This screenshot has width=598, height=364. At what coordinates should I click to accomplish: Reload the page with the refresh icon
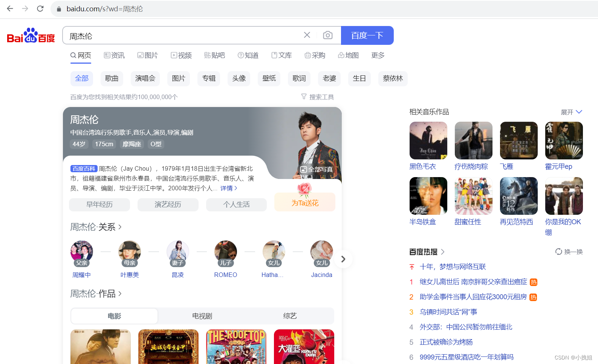[x=40, y=8]
